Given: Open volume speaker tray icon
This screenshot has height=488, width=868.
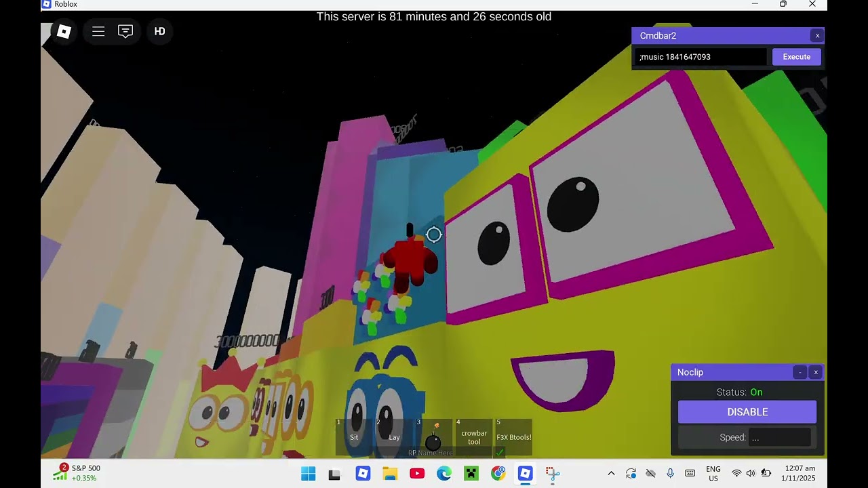Looking at the screenshot, I should point(751,473).
